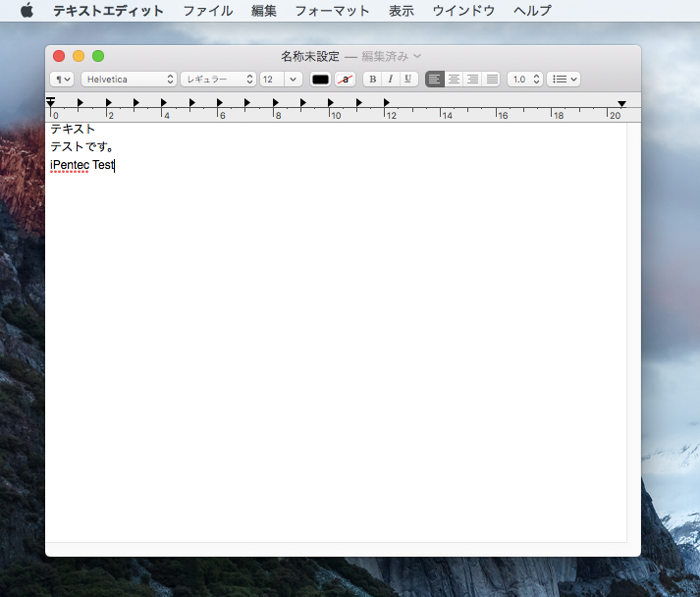Open the paragraph styles dropdown
The height and width of the screenshot is (597, 700).
(62, 79)
